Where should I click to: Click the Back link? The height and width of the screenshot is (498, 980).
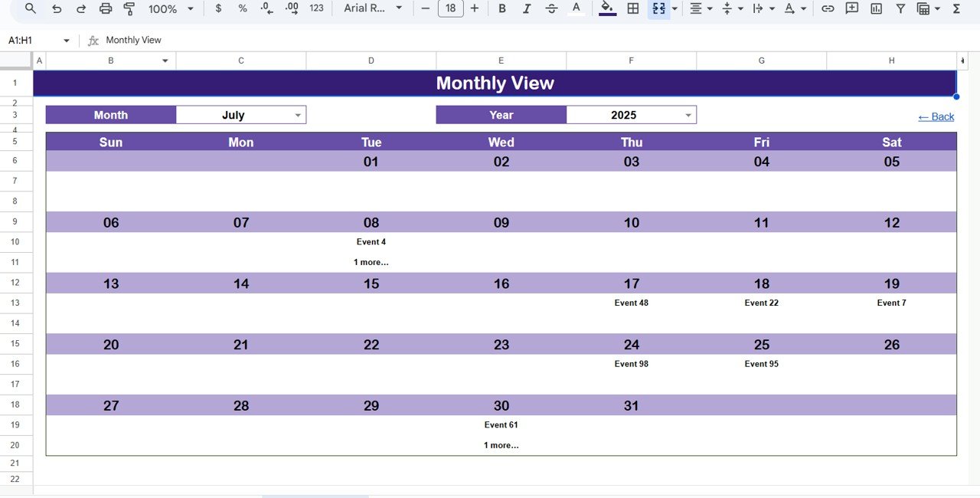coord(936,116)
